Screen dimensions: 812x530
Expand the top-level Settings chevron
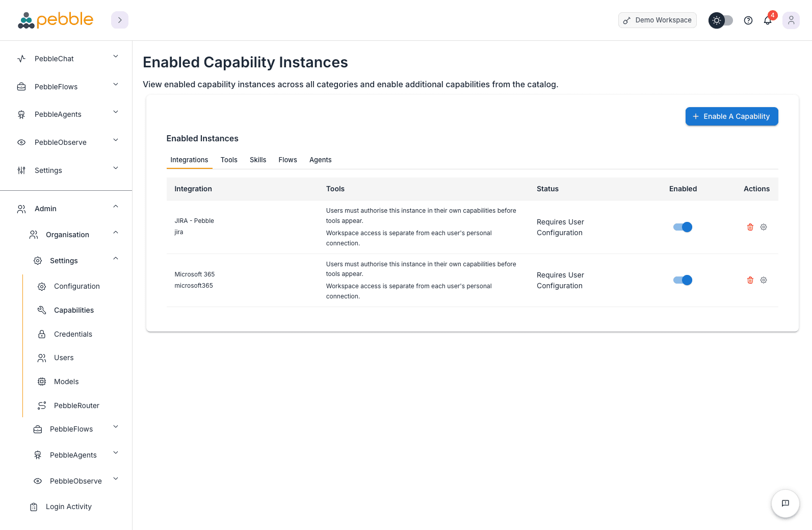[116, 168]
